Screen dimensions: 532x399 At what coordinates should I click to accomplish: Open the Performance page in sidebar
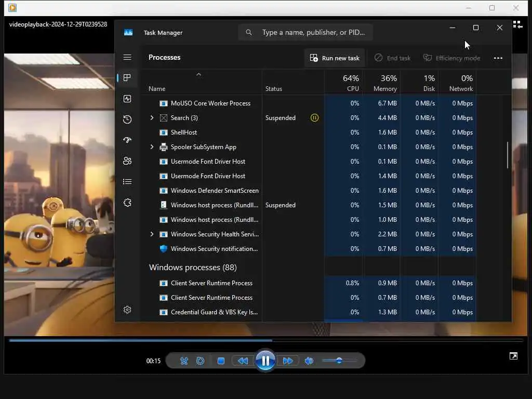click(x=127, y=99)
